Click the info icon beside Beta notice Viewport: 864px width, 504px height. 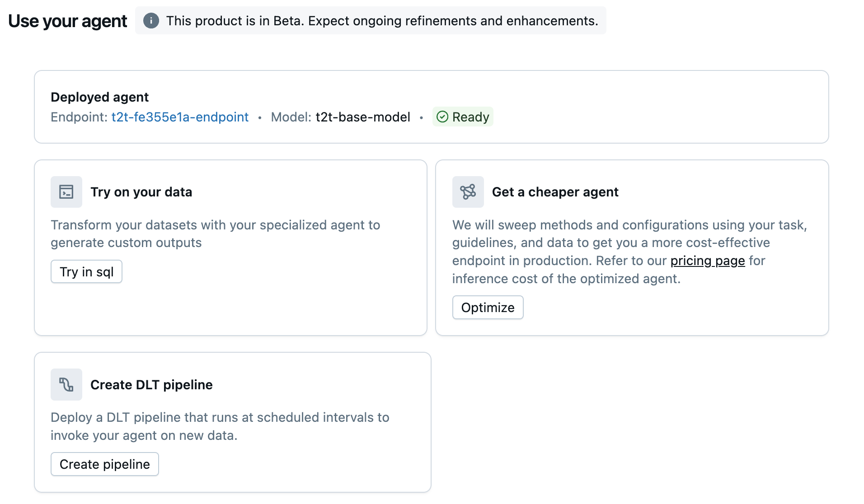point(151,21)
